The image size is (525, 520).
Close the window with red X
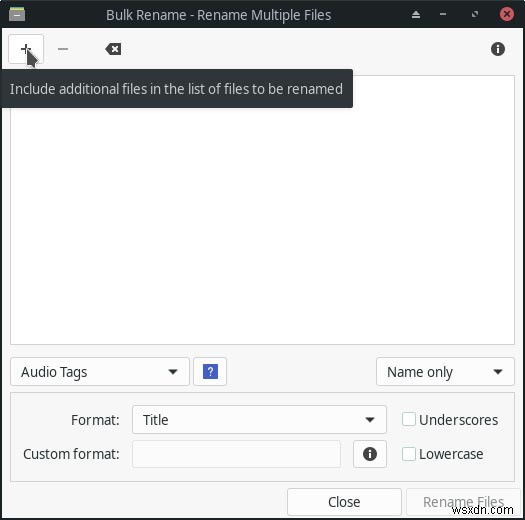tap(507, 14)
